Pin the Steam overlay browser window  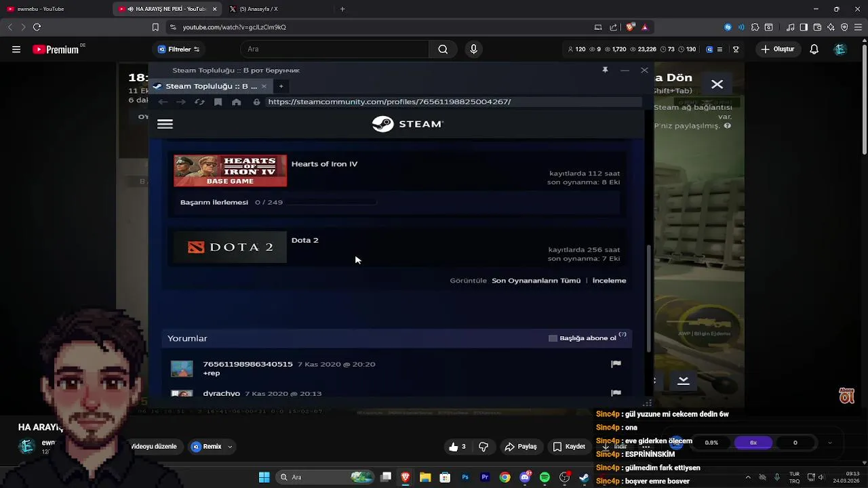(x=605, y=70)
